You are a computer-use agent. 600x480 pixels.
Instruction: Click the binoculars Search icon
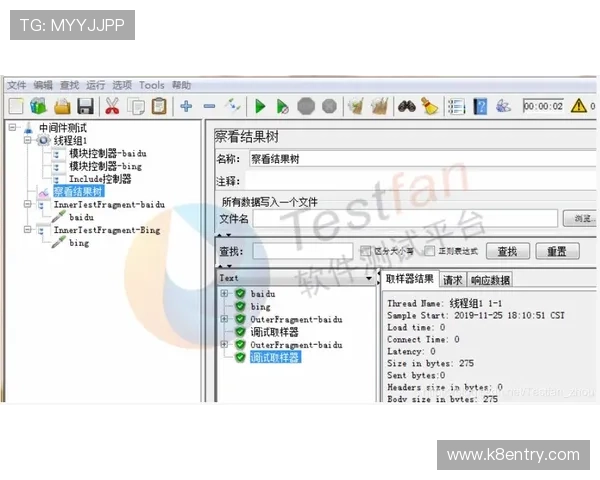pyautogui.click(x=407, y=106)
